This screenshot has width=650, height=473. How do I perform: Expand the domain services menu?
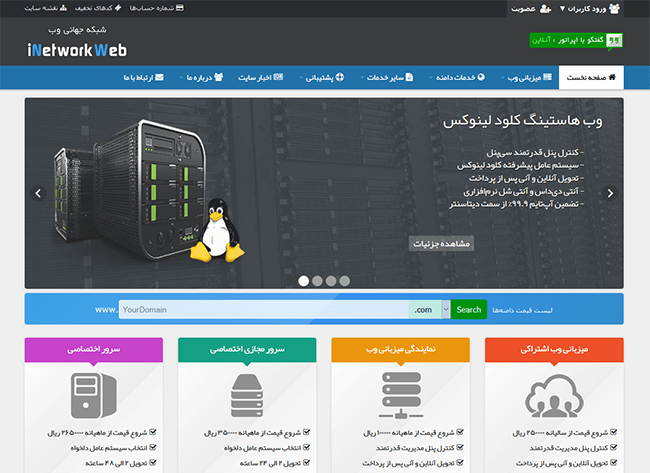coord(431,78)
